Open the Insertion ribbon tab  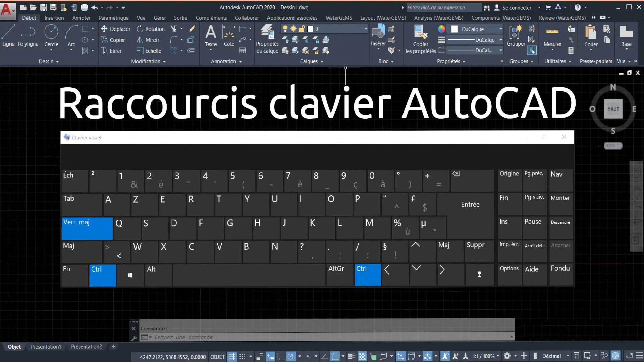click(54, 18)
